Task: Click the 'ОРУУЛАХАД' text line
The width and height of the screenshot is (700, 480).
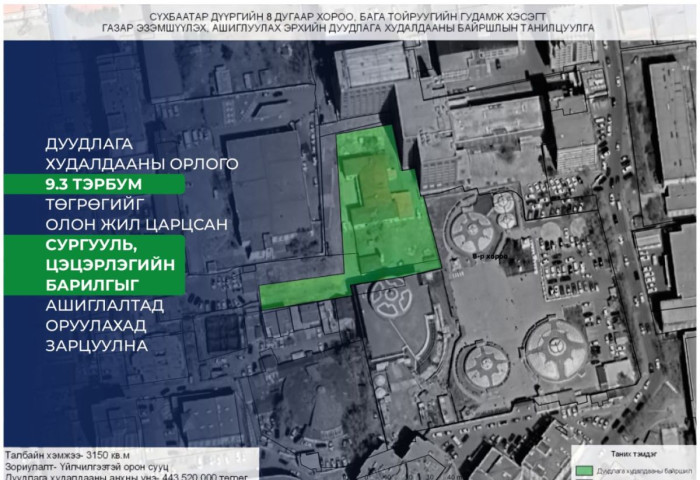Action: (x=96, y=326)
